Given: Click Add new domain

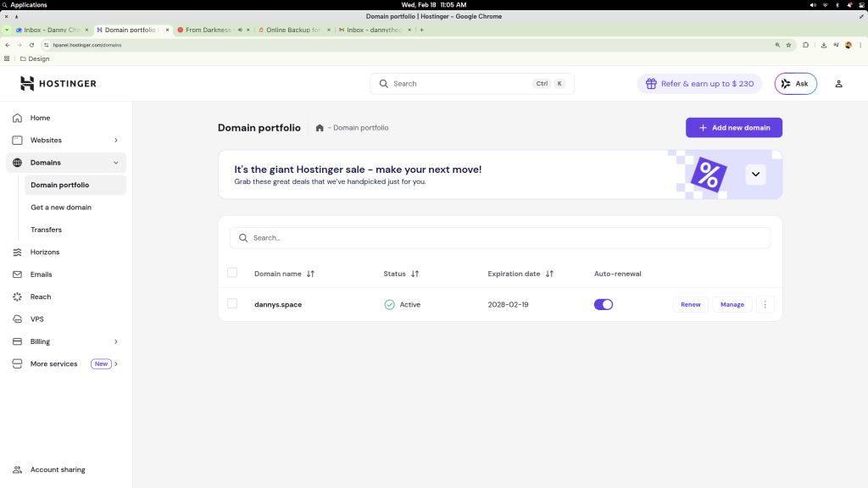Looking at the screenshot, I should 733,127.
